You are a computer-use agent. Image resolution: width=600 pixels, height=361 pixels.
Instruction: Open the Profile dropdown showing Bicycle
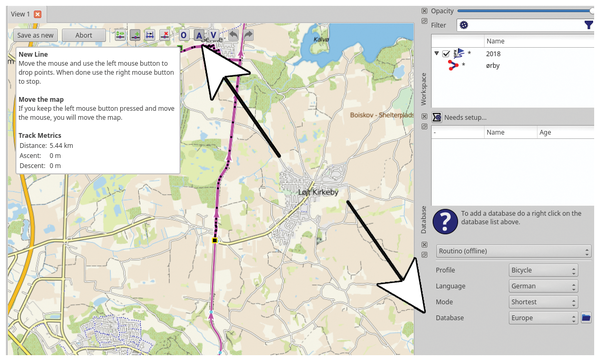tap(543, 270)
